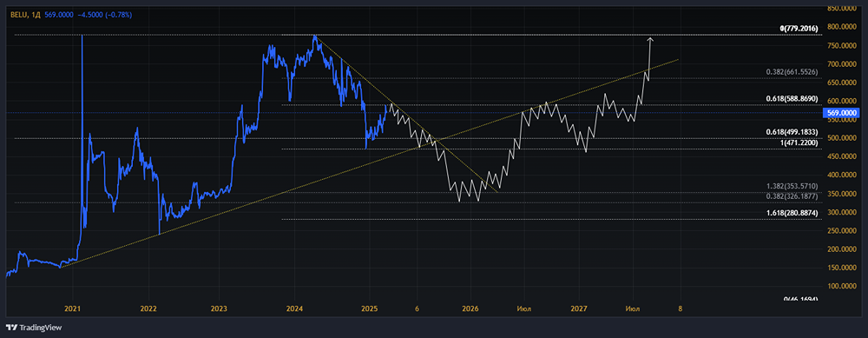This screenshot has width=868, height=338.
Task: Click the 6 label between 2025 and 2026
Action: click(x=417, y=308)
